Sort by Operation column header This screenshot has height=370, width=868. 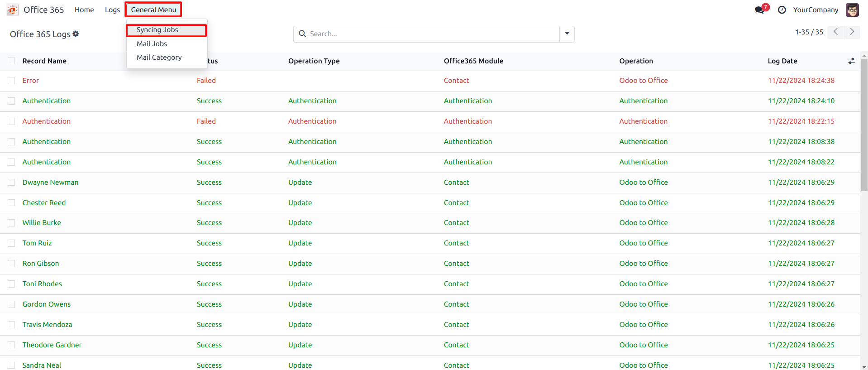point(636,61)
